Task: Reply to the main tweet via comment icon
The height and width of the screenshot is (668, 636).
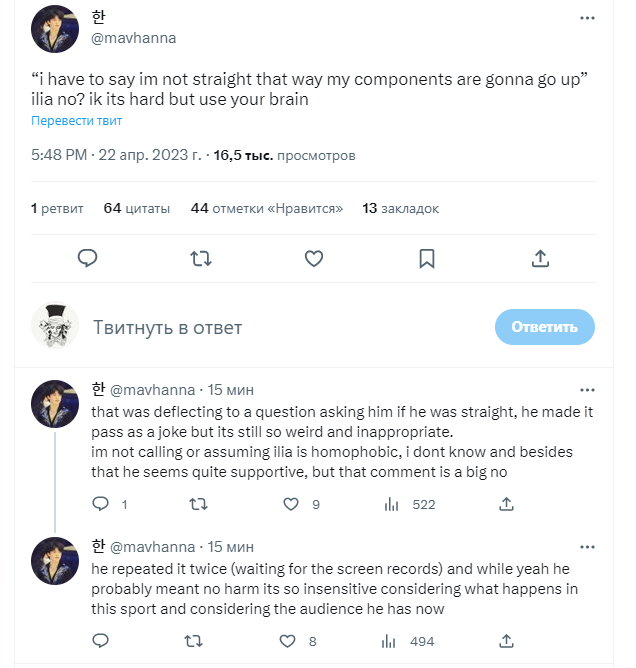Action: click(88, 259)
